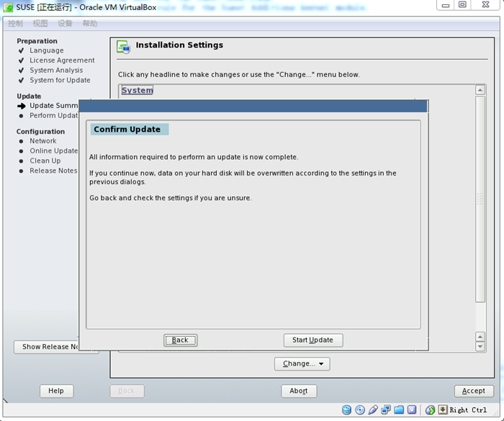Screen dimensions: 504x421
Task: Click the Preparation section heading
Action: point(37,41)
